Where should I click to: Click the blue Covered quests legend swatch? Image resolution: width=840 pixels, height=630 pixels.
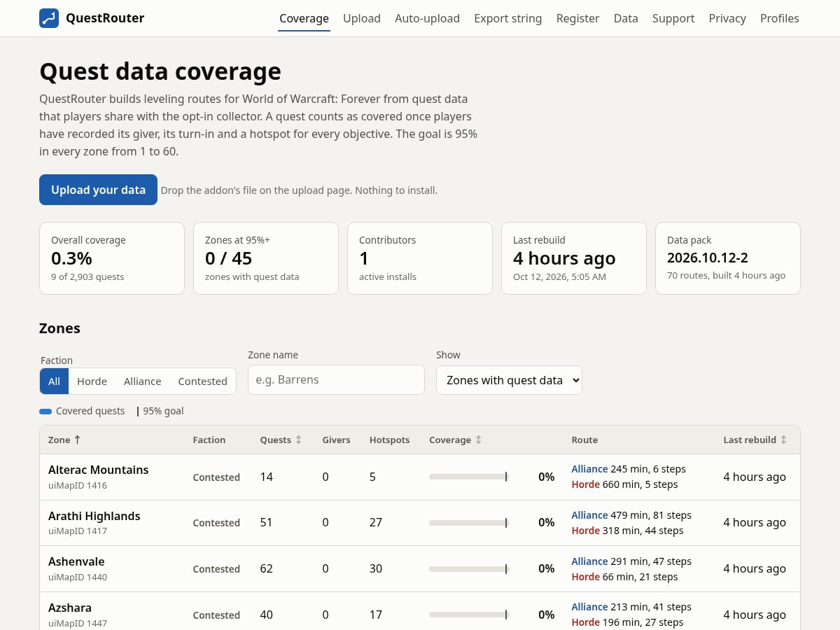coord(45,412)
